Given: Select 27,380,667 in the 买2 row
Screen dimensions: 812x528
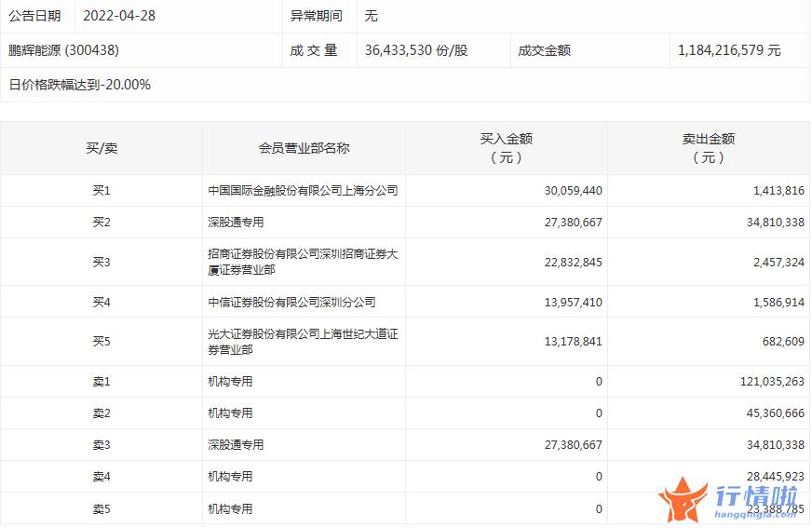Looking at the screenshot, I should 574,222.
